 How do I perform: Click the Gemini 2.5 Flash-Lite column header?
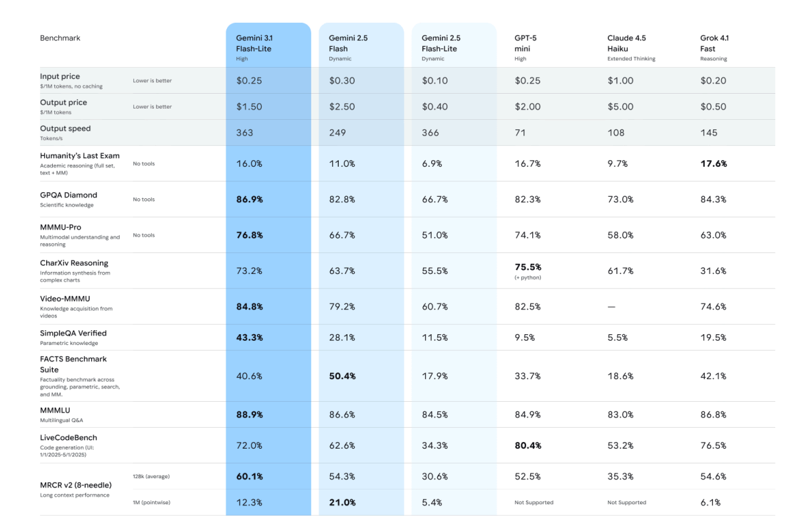[441, 43]
